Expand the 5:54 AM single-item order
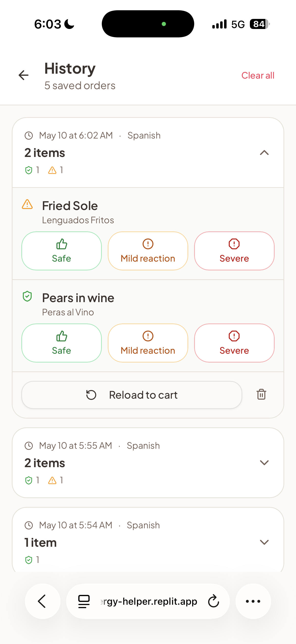The width and height of the screenshot is (296, 644). [264, 542]
